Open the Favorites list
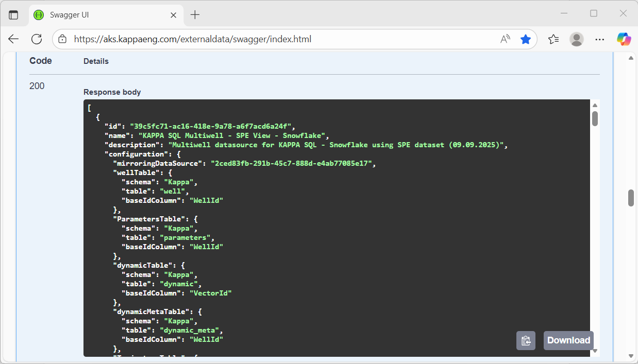 click(x=553, y=39)
